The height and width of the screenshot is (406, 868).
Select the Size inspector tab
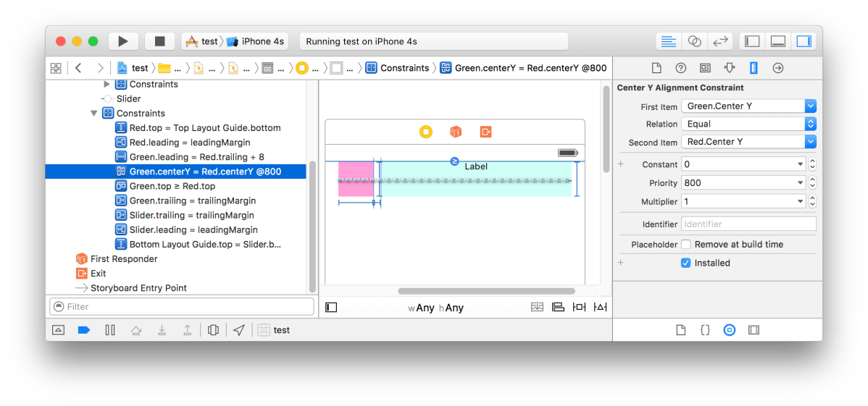pyautogui.click(x=754, y=68)
